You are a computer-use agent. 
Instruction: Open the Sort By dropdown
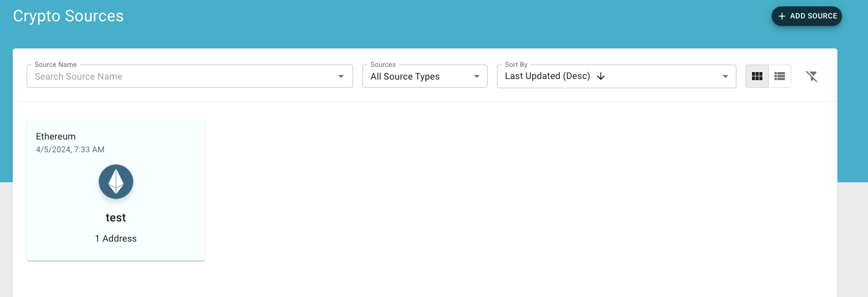coord(616,76)
